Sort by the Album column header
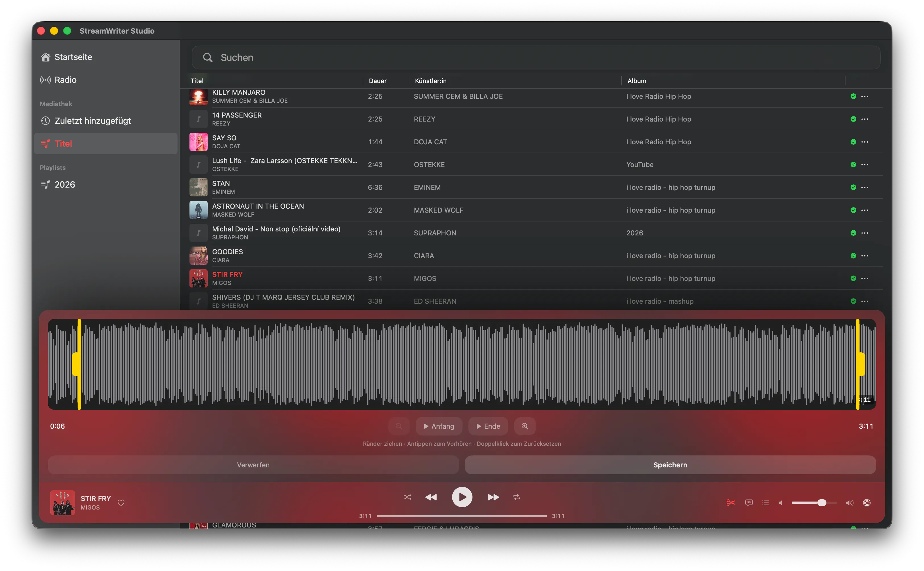The image size is (924, 571). pos(637,81)
